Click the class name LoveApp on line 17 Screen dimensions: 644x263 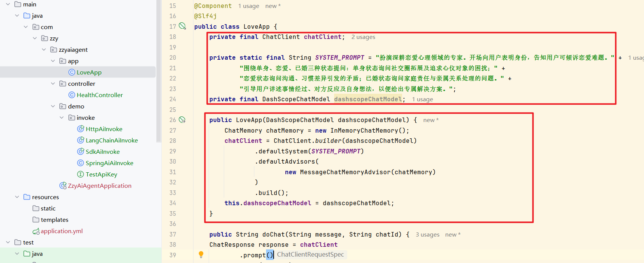[257, 26]
